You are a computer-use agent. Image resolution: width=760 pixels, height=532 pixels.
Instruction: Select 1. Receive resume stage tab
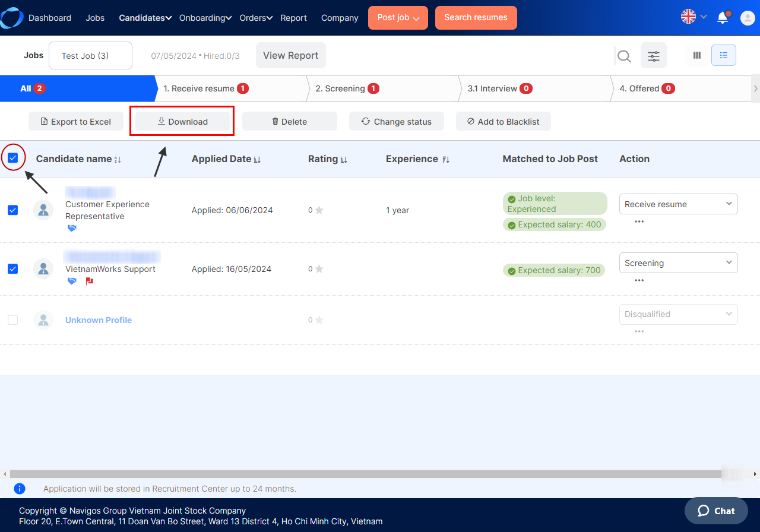[x=230, y=88]
